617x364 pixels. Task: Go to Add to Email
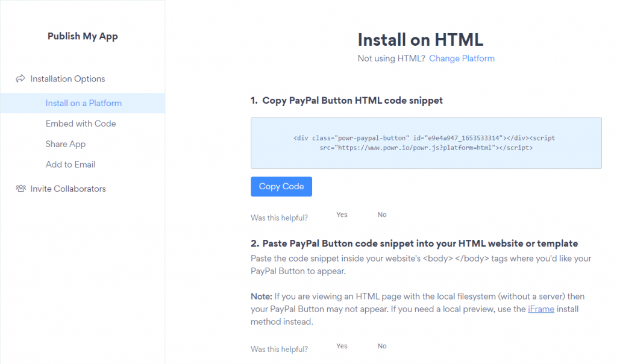[x=70, y=165]
